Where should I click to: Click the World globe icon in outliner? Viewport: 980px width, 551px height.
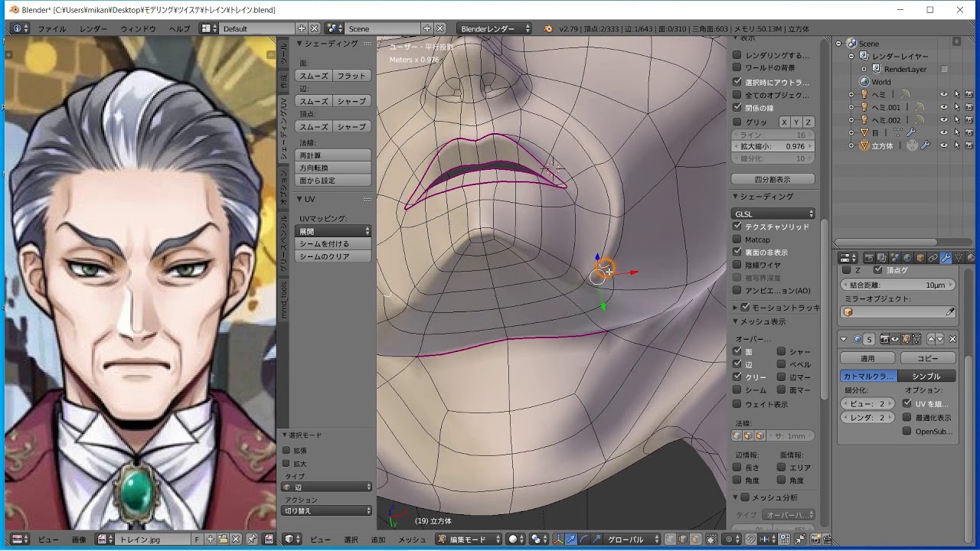pos(864,82)
